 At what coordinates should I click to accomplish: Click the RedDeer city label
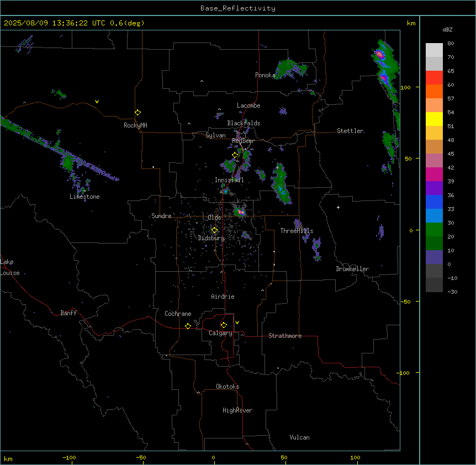click(x=243, y=141)
